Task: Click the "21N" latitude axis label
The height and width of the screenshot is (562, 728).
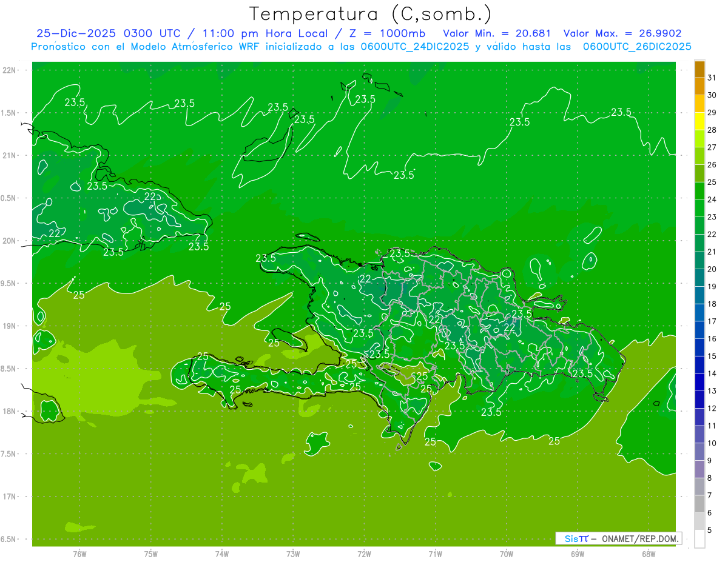Action: 9,156
